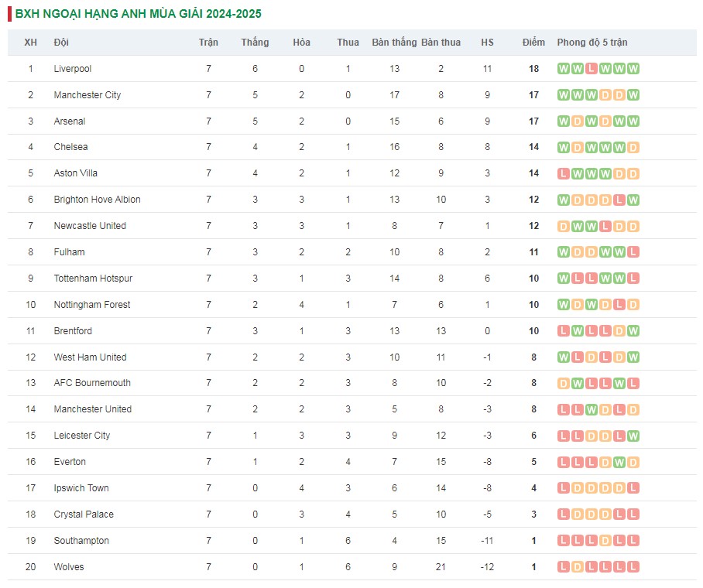Select Crystal Palace team name
Screen dimensions: 703x588
point(84,514)
